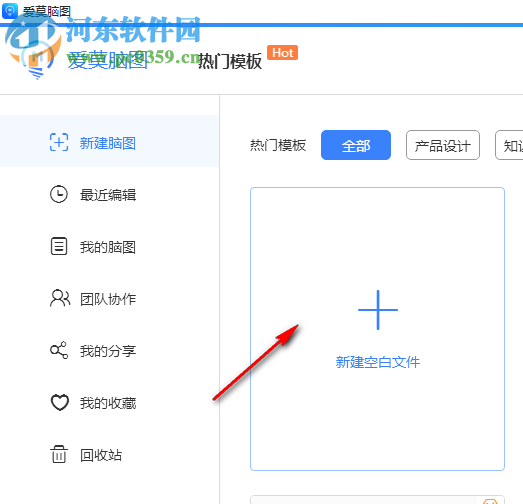Viewport: 523px width, 504px height.
Task: Click the orange Hot badge
Action: click(283, 53)
